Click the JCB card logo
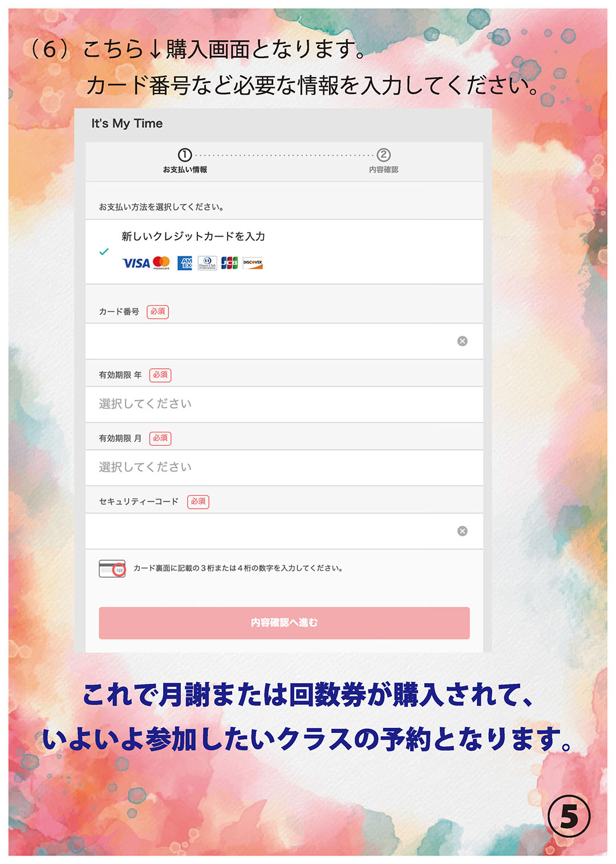The height and width of the screenshot is (864, 616). (229, 263)
